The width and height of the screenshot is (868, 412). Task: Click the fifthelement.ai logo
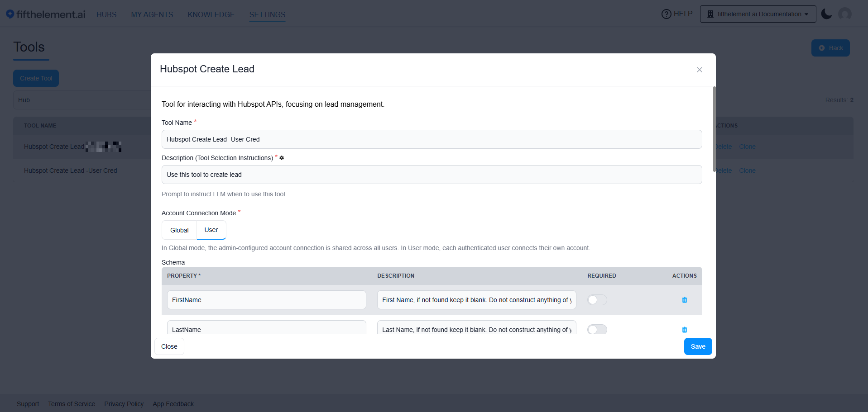[45, 14]
